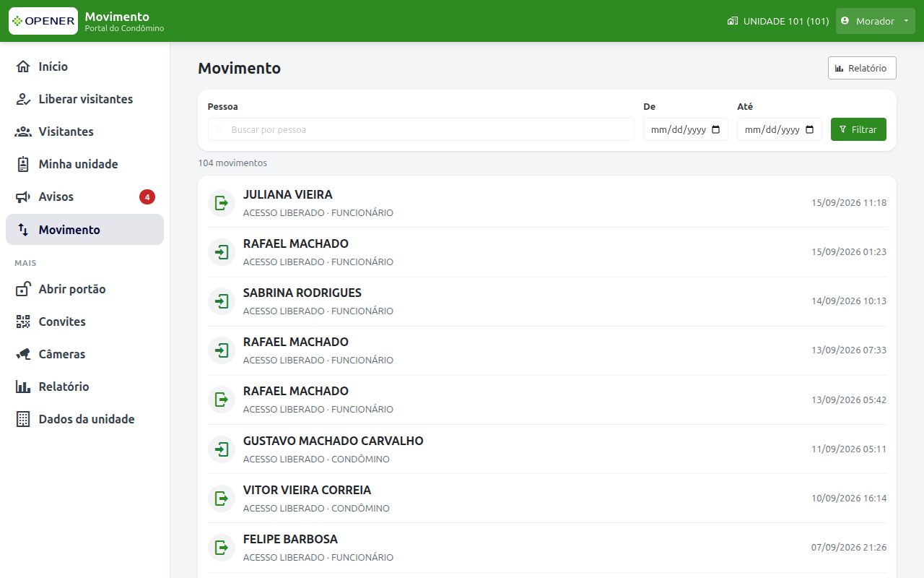Viewport: 924px width, 578px height.
Task: Select the Movimento sidebar menu item
Action: click(84, 230)
